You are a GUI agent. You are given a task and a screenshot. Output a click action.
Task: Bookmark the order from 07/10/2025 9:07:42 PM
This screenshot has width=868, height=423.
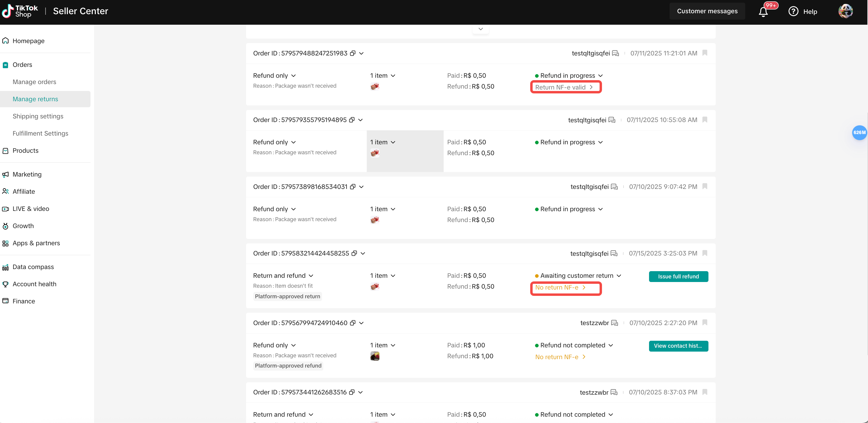[705, 186]
